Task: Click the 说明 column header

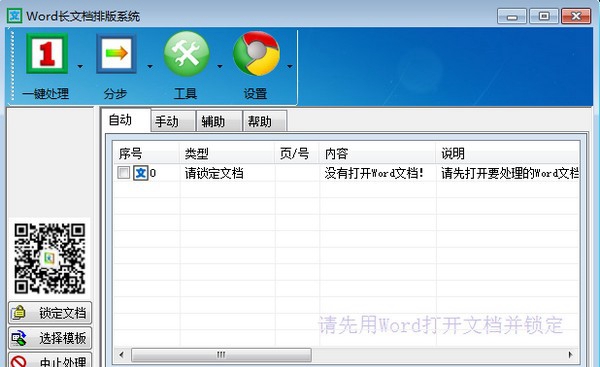Action: point(507,153)
